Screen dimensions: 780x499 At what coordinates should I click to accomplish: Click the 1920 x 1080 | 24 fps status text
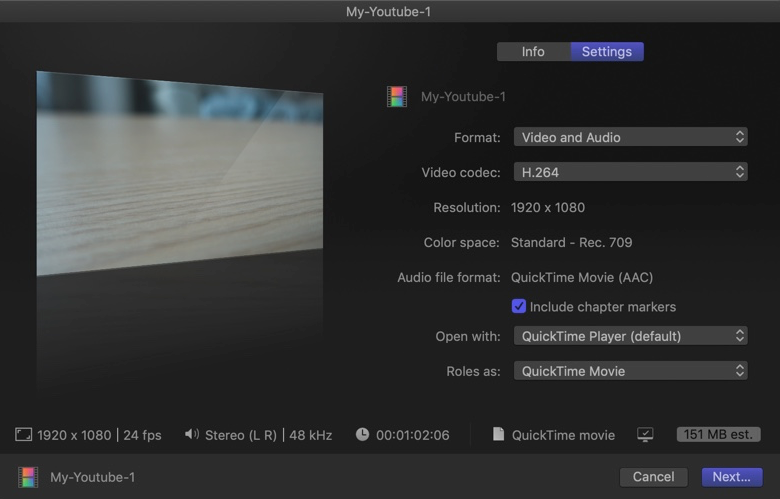click(x=99, y=435)
